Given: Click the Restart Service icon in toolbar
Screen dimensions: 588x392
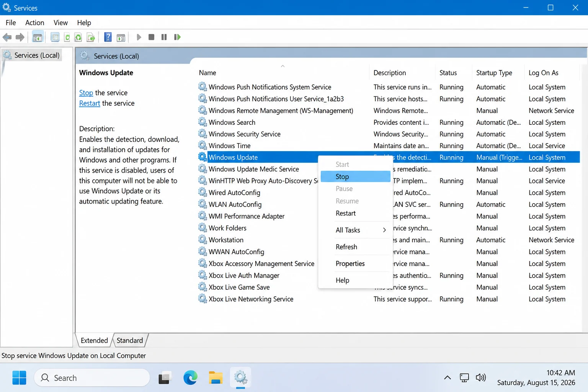Looking at the screenshot, I should (x=177, y=37).
